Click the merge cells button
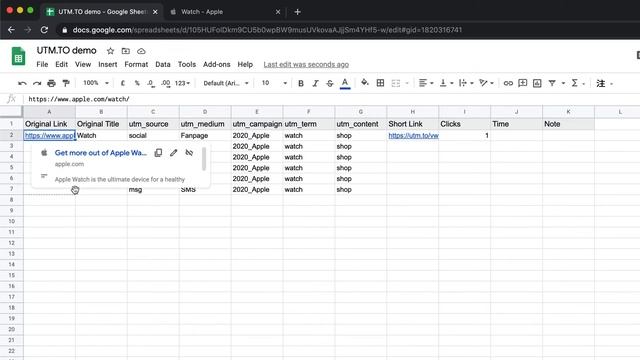The height and width of the screenshot is (360, 640). 396,83
